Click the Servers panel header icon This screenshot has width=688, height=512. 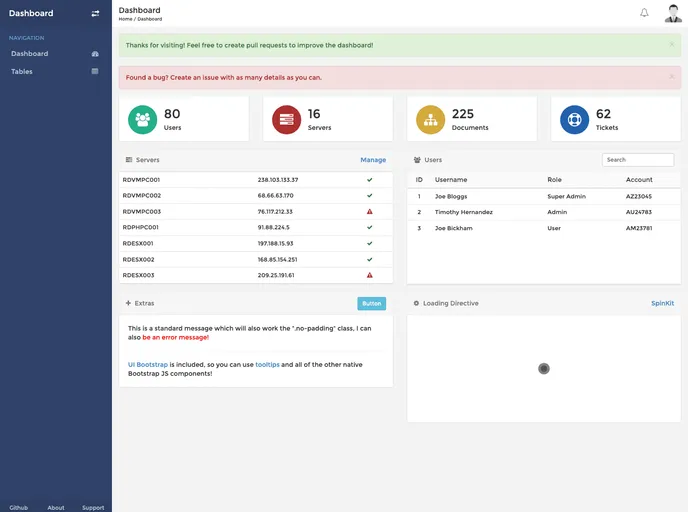point(129,160)
